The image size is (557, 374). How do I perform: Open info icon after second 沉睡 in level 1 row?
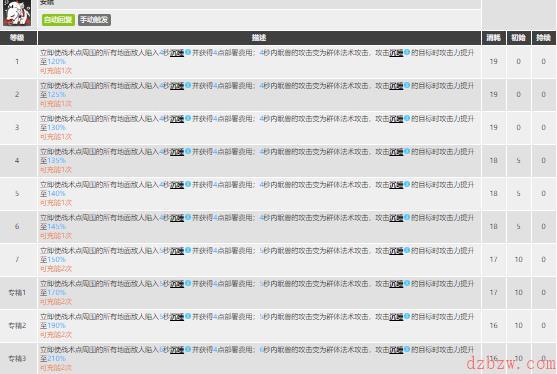click(x=407, y=52)
